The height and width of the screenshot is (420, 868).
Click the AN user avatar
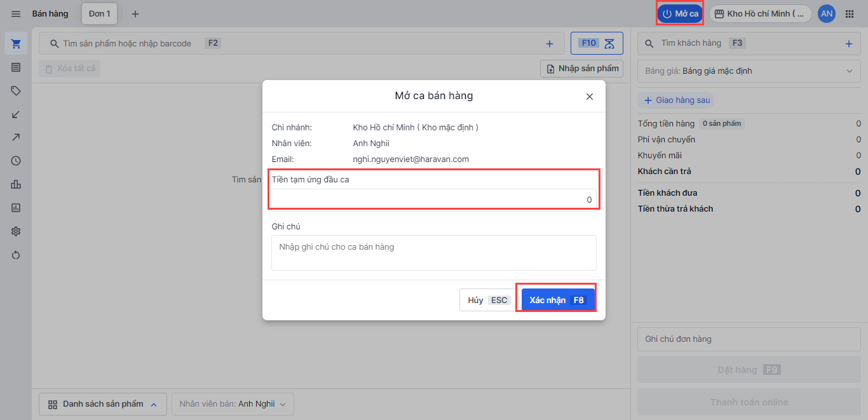click(x=827, y=13)
